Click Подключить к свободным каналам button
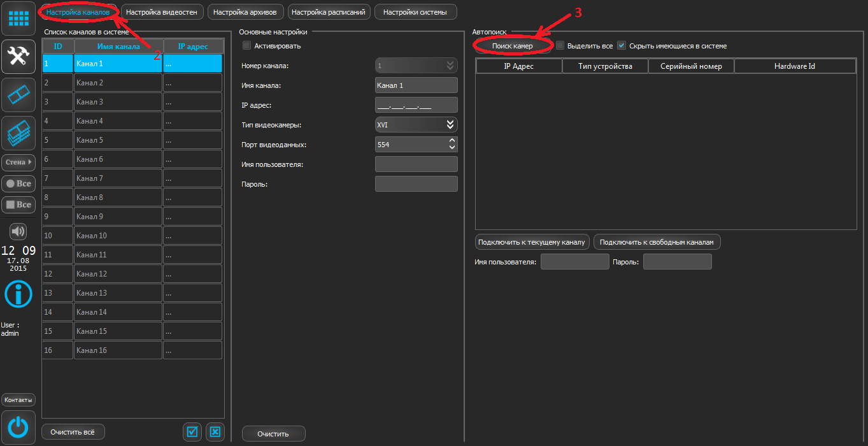Viewport: 868px width, 446px height. click(657, 242)
